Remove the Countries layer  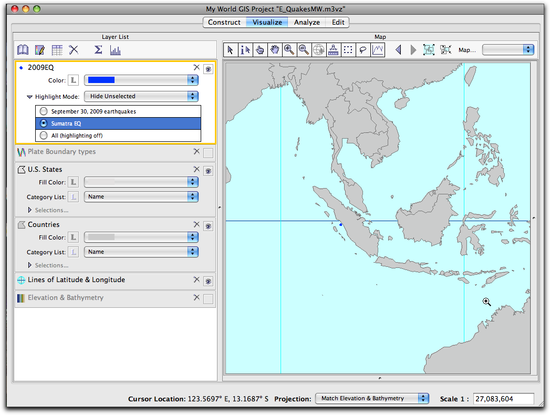196,224
